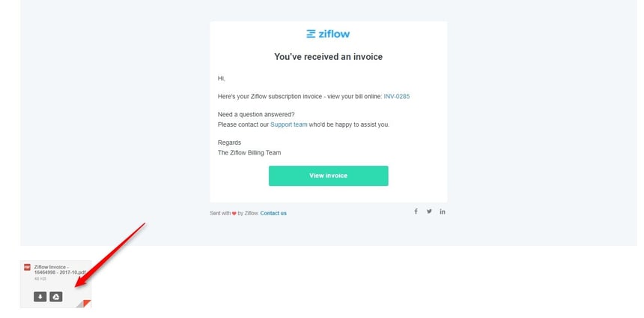Click the Ziflow logo in email header
Viewport: 644px width, 318px height.
[x=328, y=34]
